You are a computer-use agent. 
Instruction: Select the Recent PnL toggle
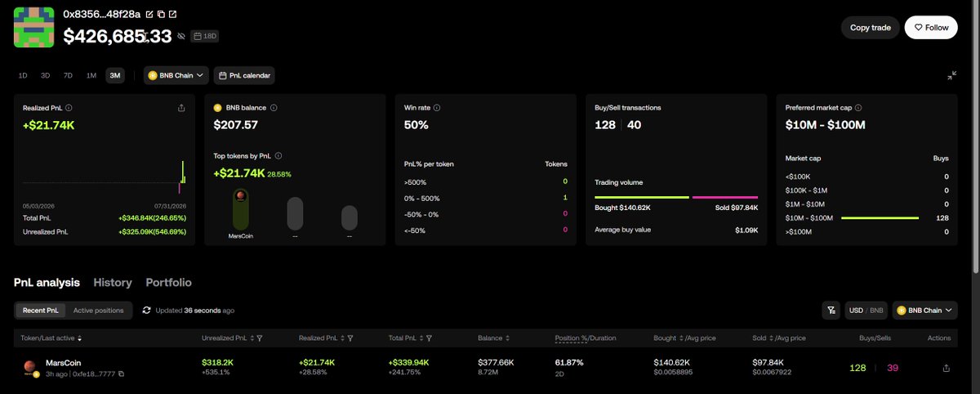(x=40, y=311)
